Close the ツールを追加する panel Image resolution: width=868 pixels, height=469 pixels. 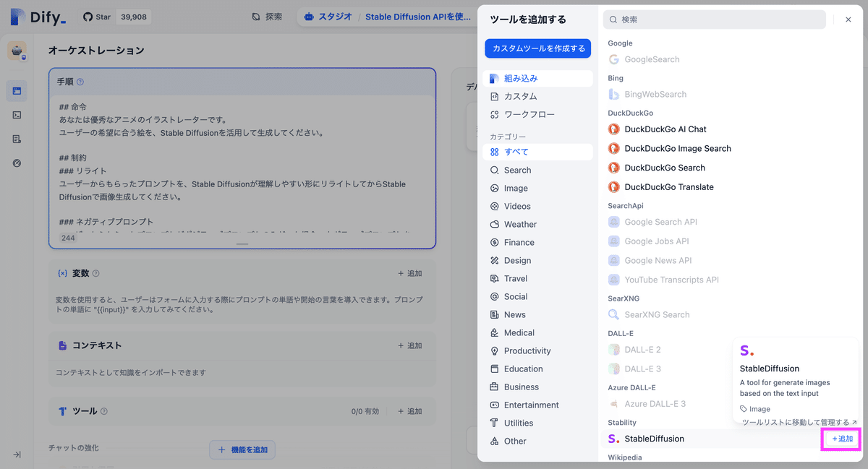pyautogui.click(x=848, y=19)
